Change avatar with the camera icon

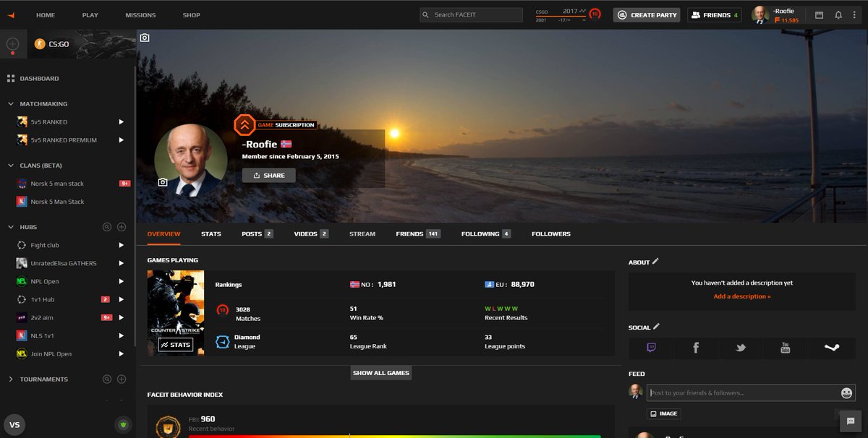163,182
